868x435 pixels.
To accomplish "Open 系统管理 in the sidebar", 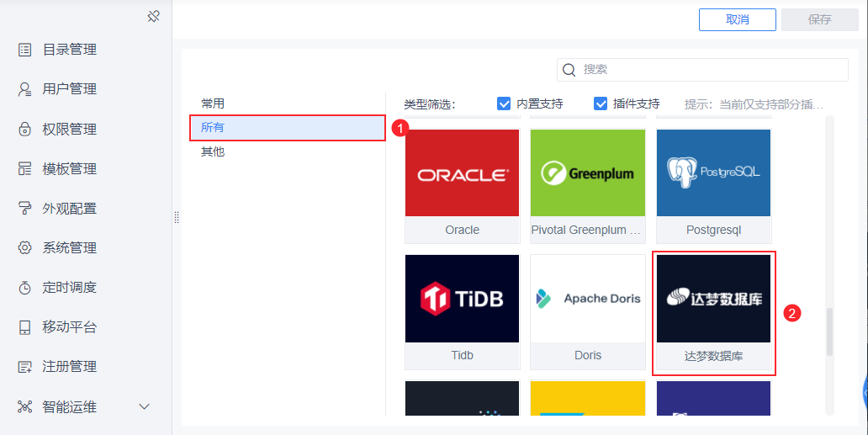I will (x=70, y=248).
